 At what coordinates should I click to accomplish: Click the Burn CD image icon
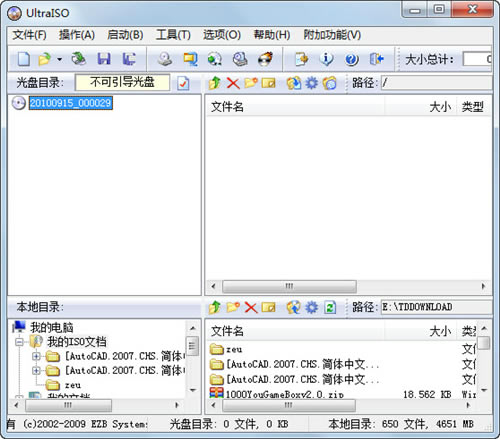[265, 59]
